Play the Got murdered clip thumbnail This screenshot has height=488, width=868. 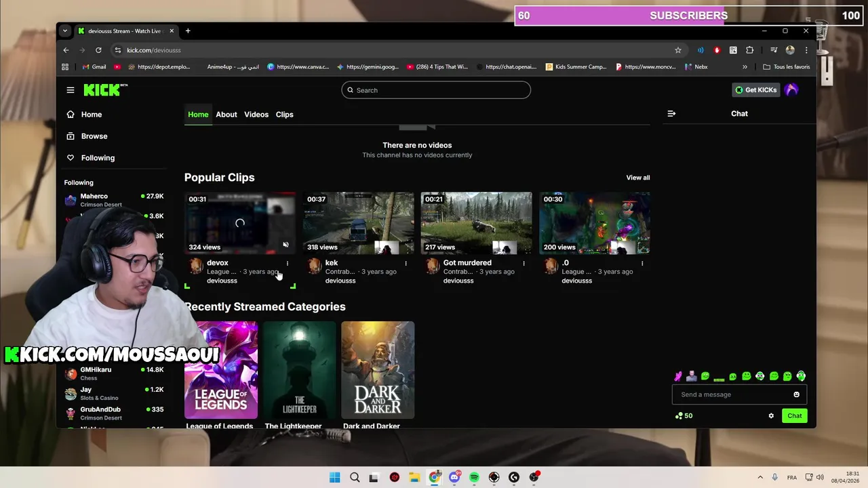(476, 223)
